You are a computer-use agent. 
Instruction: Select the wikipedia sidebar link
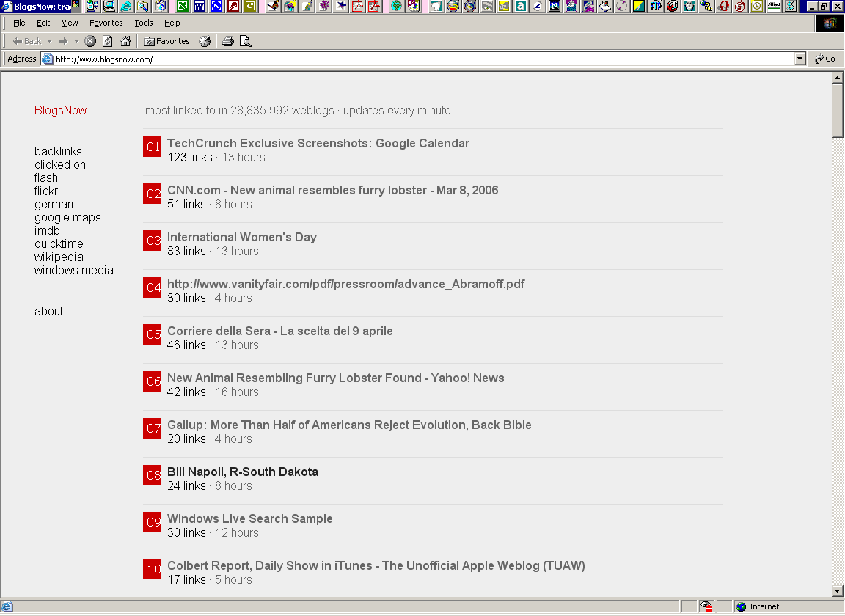click(59, 257)
